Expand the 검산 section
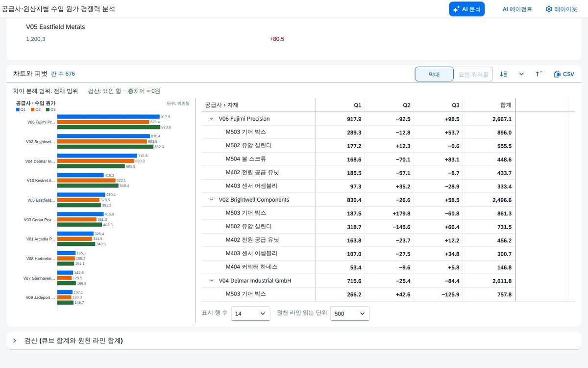The width and height of the screenshot is (588, 368). 15,341
